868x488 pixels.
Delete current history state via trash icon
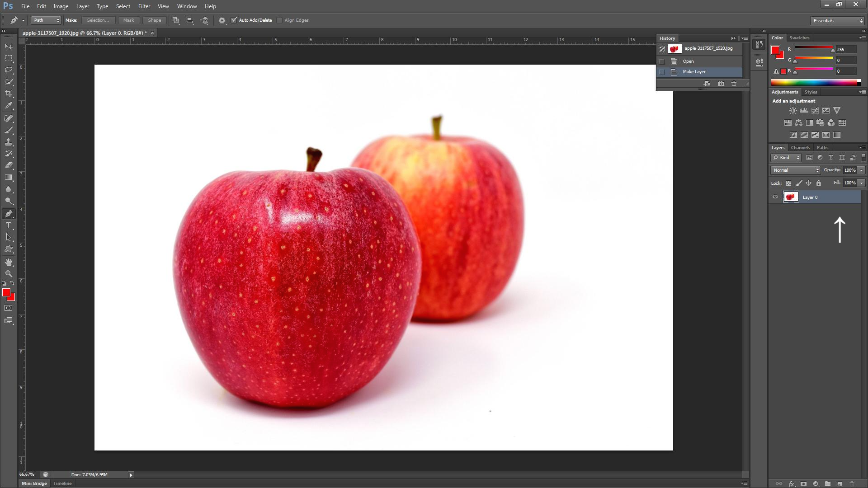pyautogui.click(x=734, y=84)
